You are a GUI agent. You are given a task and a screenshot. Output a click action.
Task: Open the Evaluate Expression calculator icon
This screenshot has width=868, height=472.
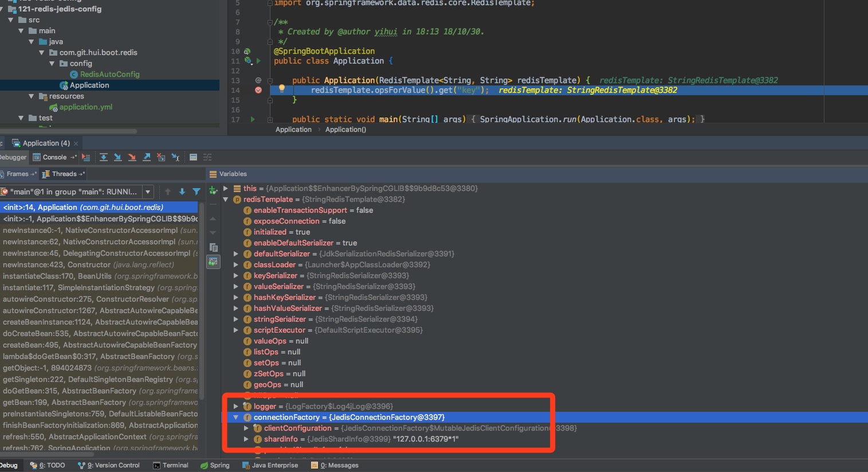coord(193,157)
